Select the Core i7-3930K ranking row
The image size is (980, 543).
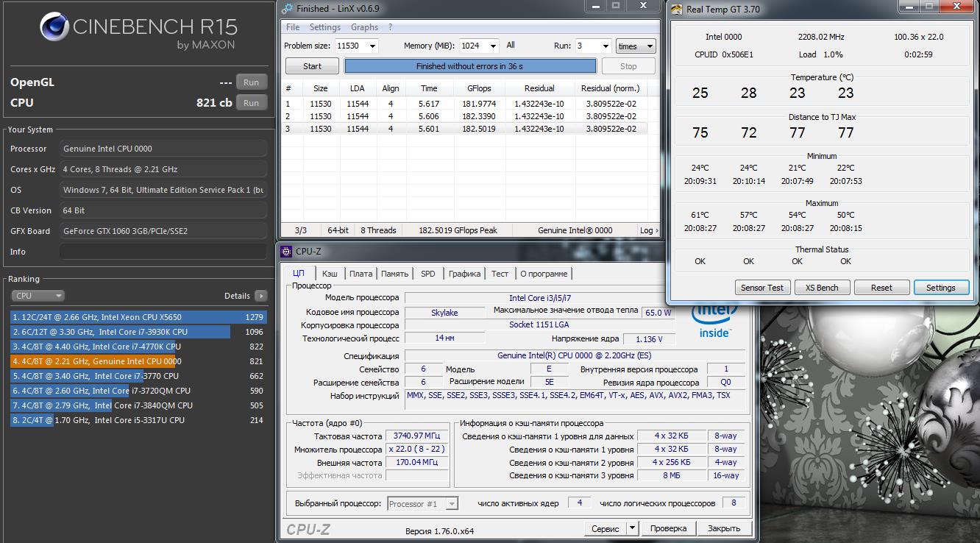point(138,332)
